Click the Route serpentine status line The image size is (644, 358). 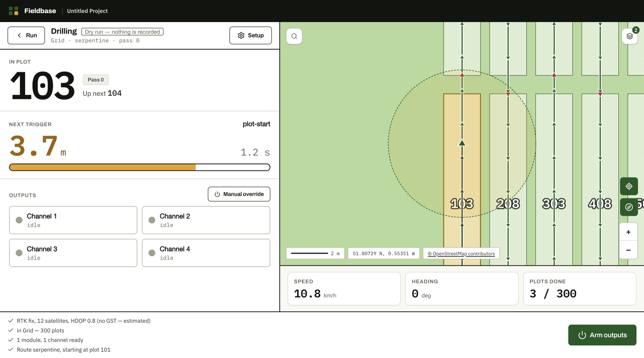click(x=63, y=350)
